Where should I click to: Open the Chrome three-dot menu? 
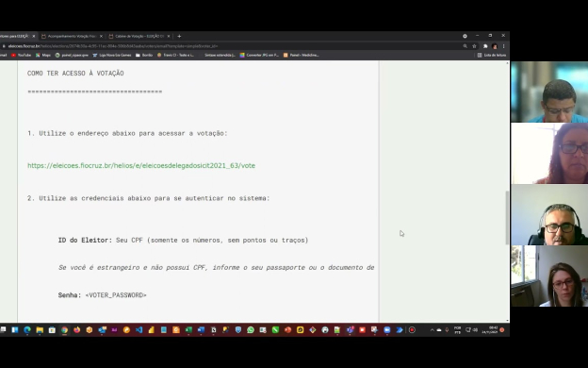503,46
